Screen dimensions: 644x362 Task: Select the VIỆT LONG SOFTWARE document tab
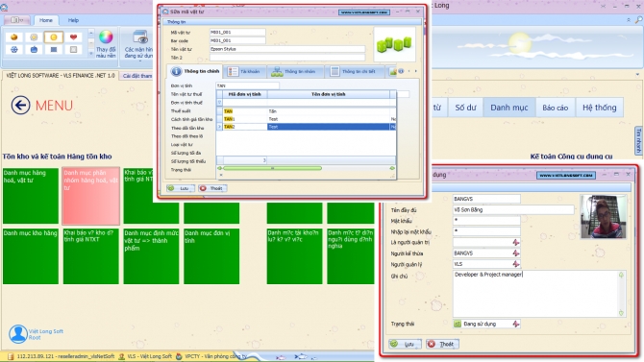point(61,76)
